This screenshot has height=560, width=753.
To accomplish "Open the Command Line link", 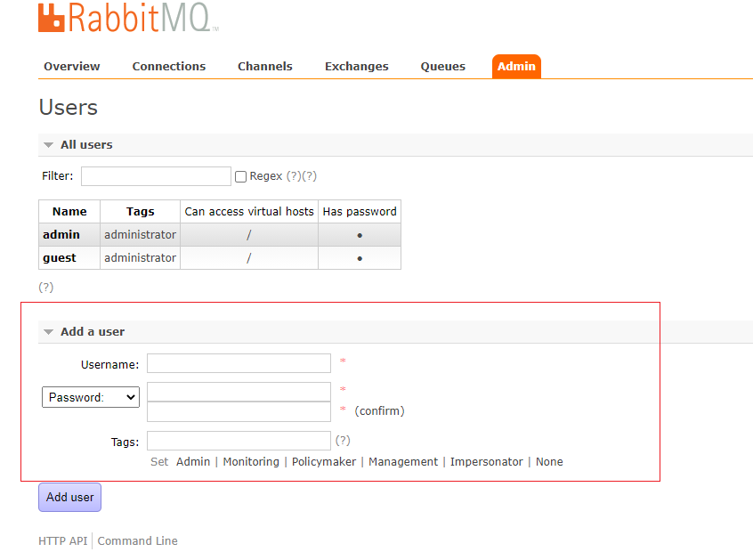I will (x=137, y=541).
